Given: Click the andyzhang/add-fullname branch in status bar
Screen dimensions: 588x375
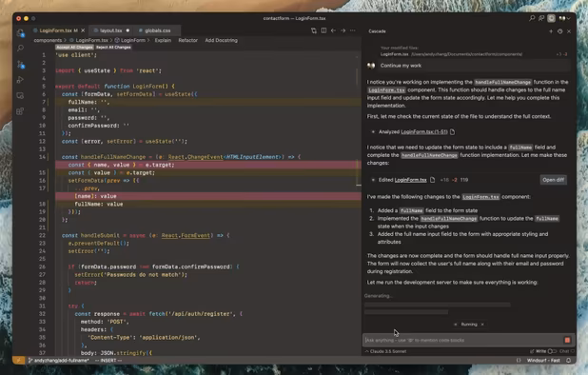Looking at the screenshot, I should tap(58, 361).
